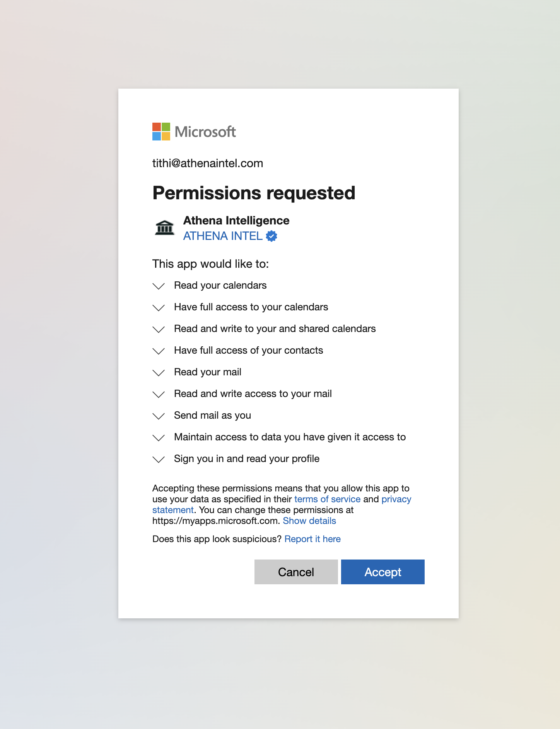
Task: Open the privacy statement link
Action: pyautogui.click(x=396, y=499)
